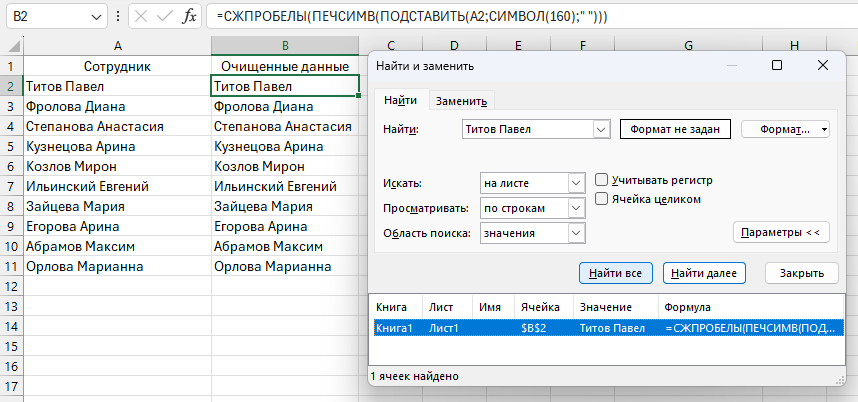Select the Find tab

click(401, 101)
